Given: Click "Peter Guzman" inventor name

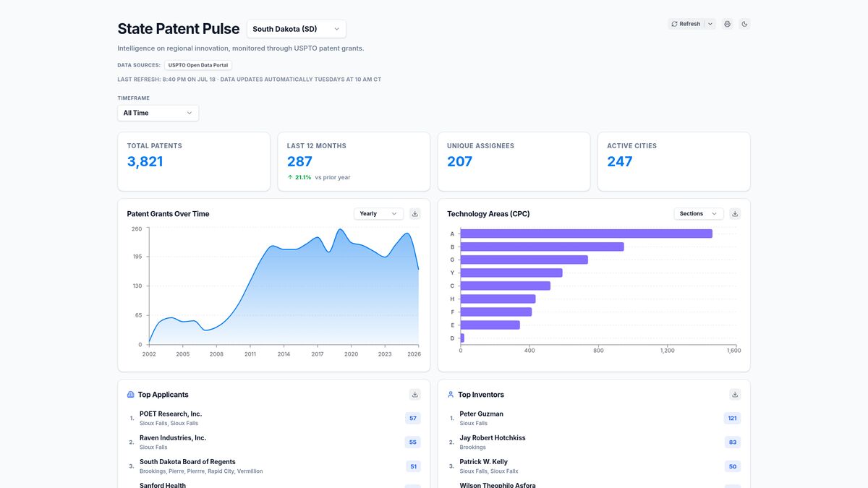Looking at the screenshot, I should 482,414.
